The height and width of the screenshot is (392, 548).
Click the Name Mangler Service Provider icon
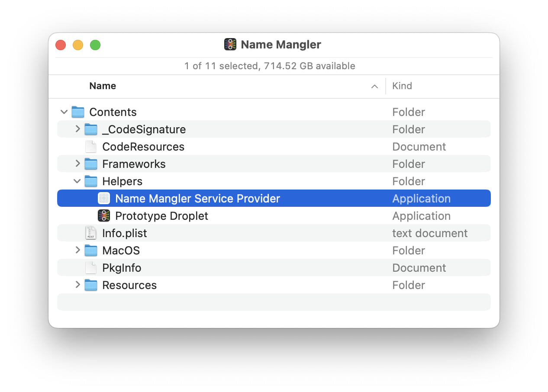point(104,199)
